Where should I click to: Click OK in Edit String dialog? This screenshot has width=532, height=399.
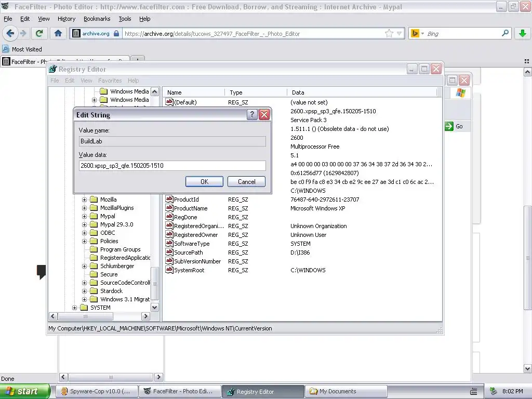[204, 181]
